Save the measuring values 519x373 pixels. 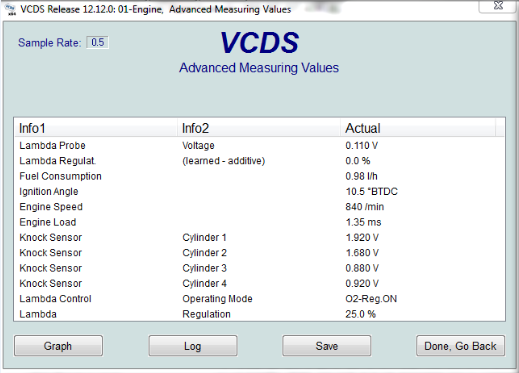327,346
